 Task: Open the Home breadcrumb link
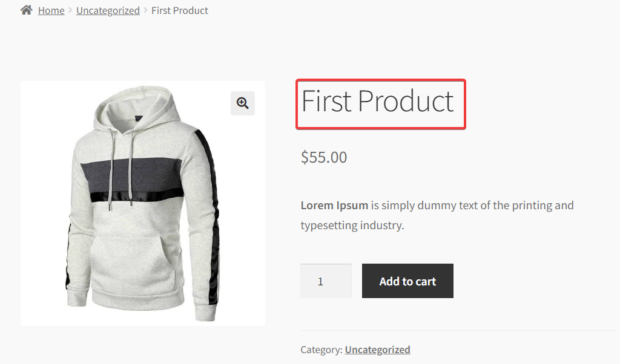51,10
